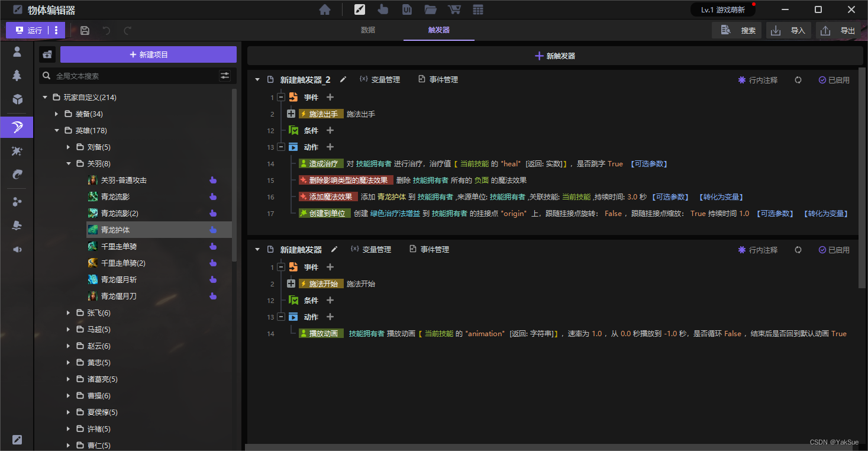Viewport: 868px width, 451px height.
Task: Toggle 行内注释 for lower 新建触发器
Action: tap(758, 250)
